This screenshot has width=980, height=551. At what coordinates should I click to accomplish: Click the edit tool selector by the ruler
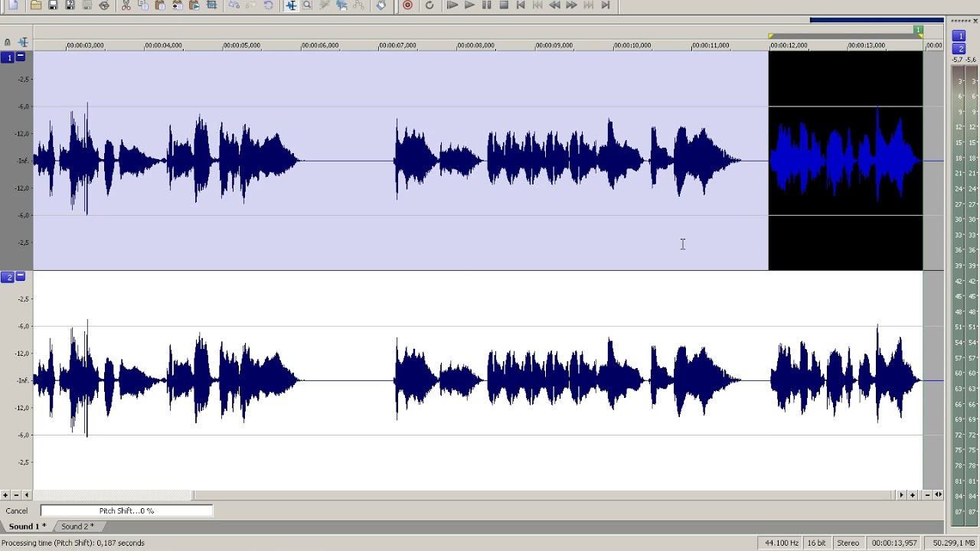23,42
